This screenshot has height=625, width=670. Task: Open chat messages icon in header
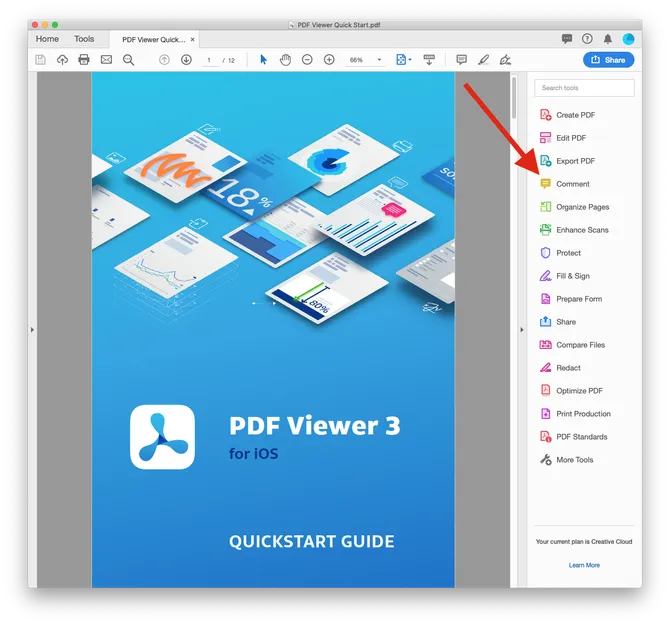567,39
